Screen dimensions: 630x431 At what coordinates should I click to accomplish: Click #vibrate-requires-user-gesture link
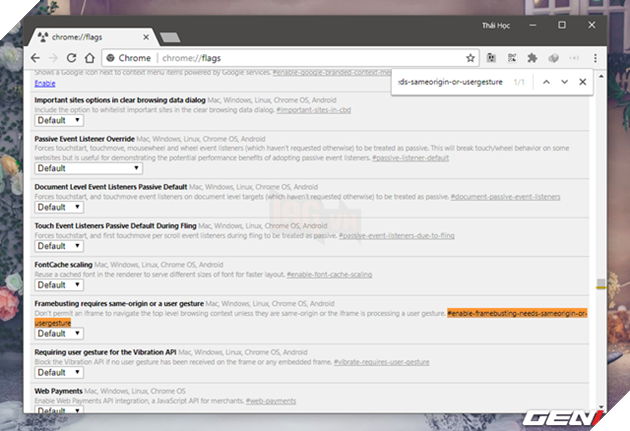click(x=381, y=362)
